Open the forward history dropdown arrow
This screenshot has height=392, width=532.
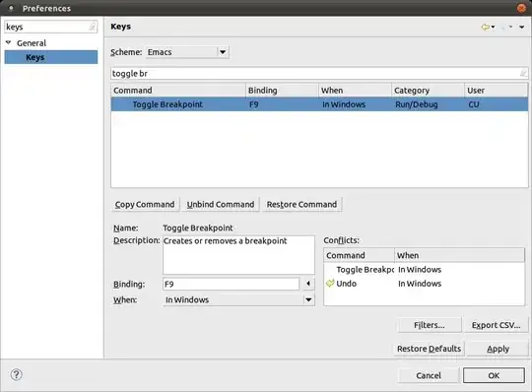coord(510,28)
